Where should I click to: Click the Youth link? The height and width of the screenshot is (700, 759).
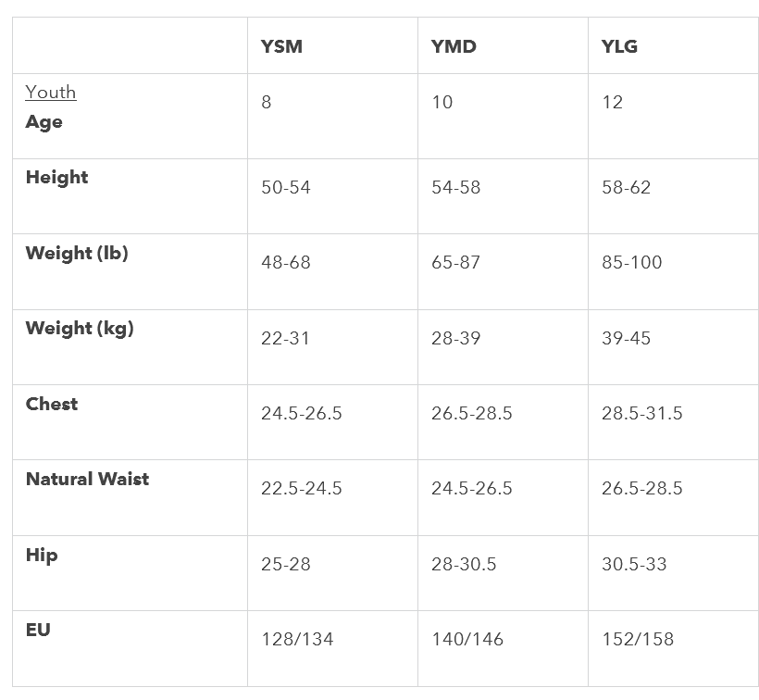point(51,92)
